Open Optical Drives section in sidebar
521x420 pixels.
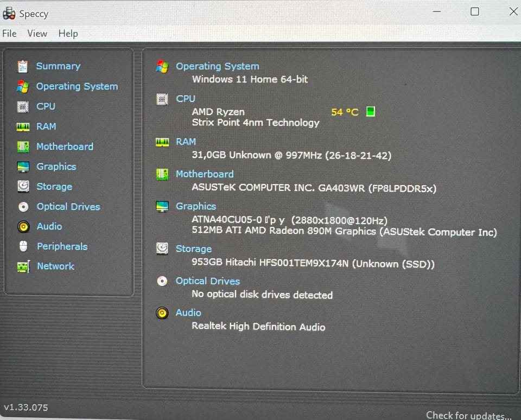click(x=68, y=207)
